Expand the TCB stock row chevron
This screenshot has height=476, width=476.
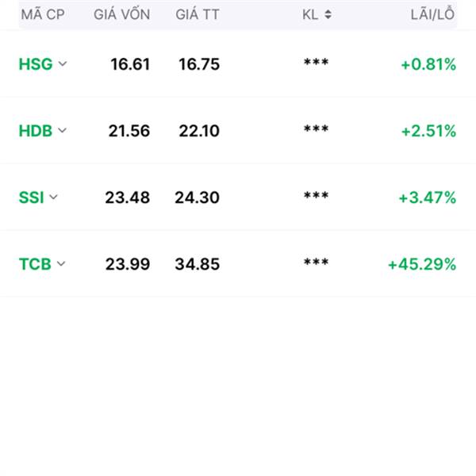pyautogui.click(x=61, y=263)
